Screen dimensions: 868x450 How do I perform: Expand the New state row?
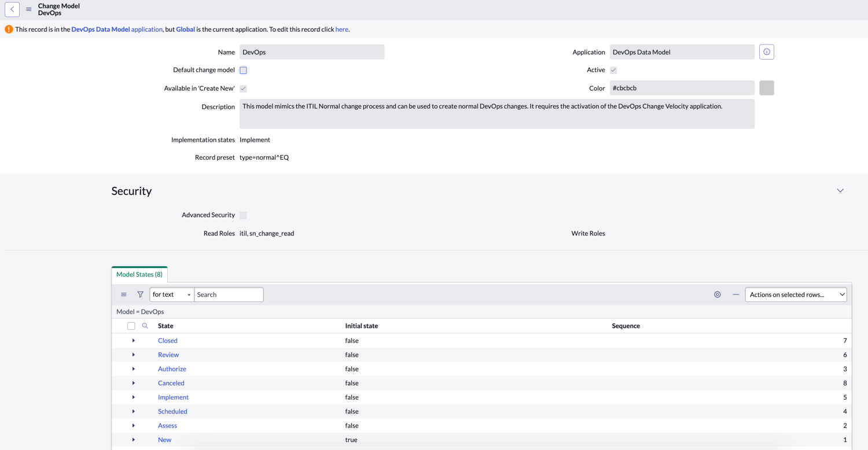(134, 440)
